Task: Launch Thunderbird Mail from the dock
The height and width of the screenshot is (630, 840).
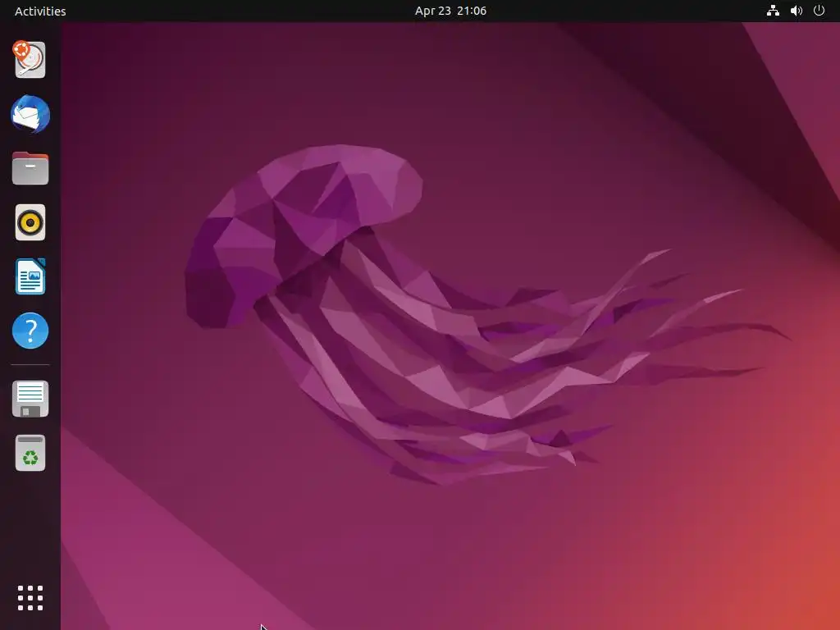Action: [30, 114]
